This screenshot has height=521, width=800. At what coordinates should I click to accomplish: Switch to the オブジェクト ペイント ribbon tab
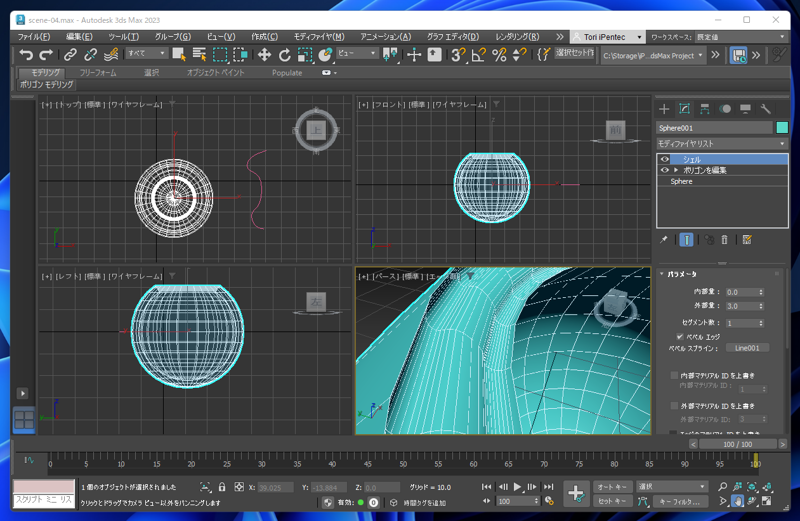215,72
